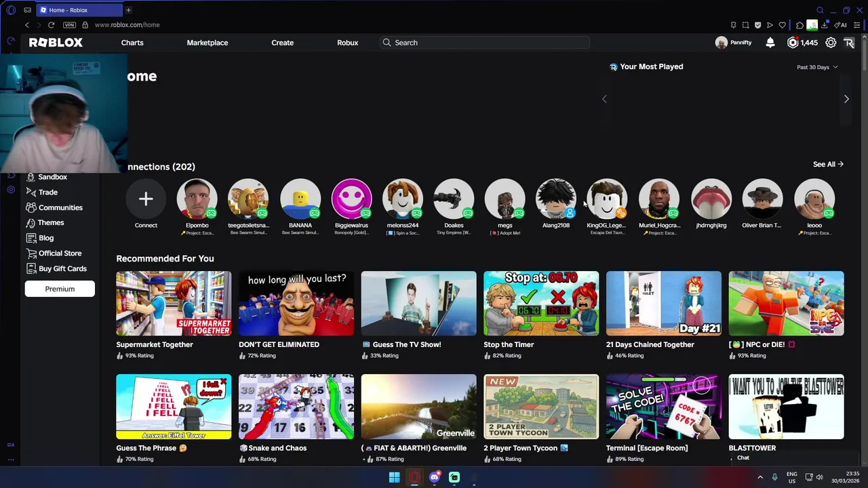
Task: Click See All connections link
Action: 828,164
